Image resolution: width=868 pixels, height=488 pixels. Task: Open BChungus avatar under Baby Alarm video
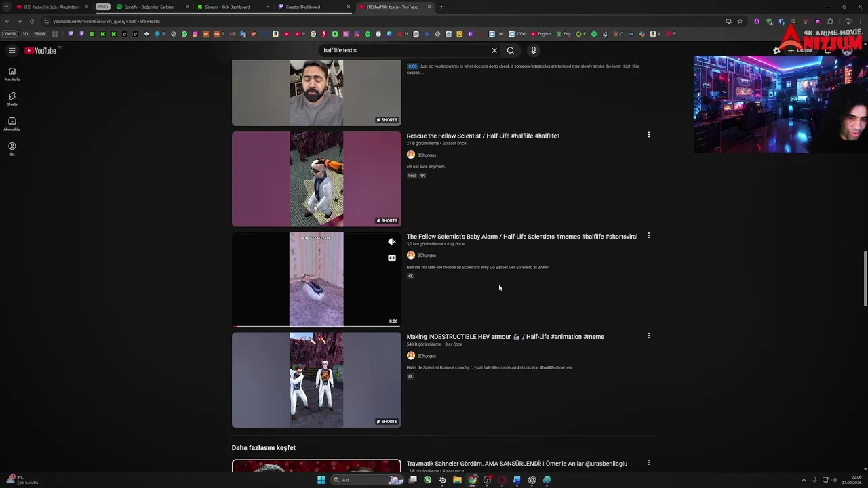[411, 255]
